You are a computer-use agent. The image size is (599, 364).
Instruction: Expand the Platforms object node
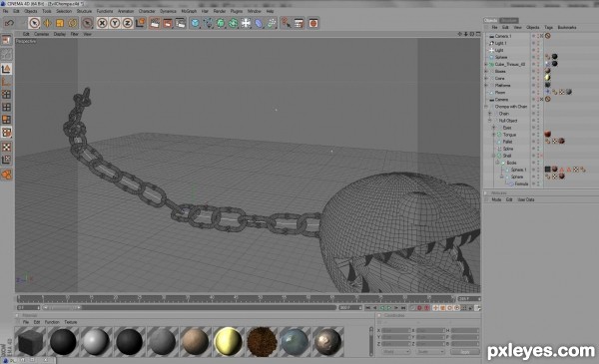click(x=486, y=86)
